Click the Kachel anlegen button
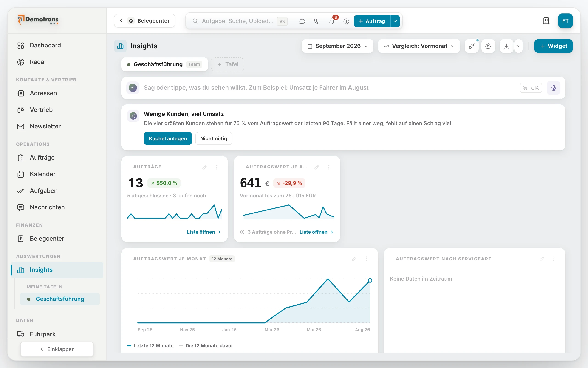The width and height of the screenshot is (588, 368). pos(168,138)
